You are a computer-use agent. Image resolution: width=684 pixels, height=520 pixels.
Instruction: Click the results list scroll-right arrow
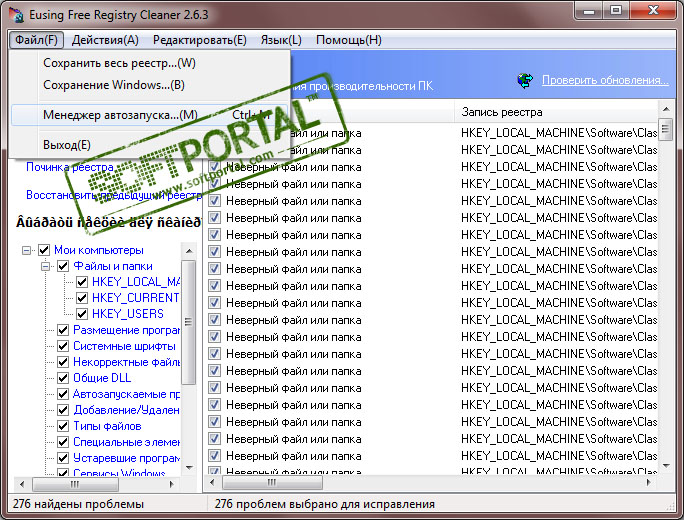click(x=649, y=482)
